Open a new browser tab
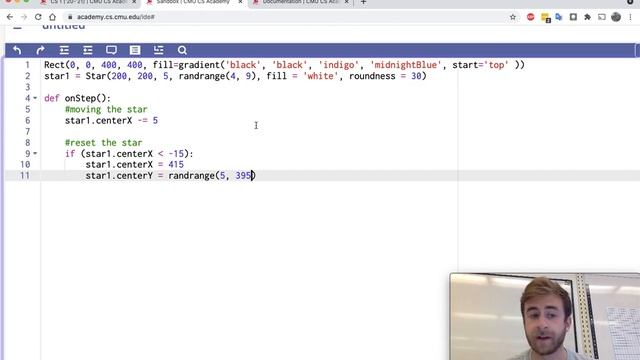This screenshot has height=360, width=640. pyautogui.click(x=363, y=2)
